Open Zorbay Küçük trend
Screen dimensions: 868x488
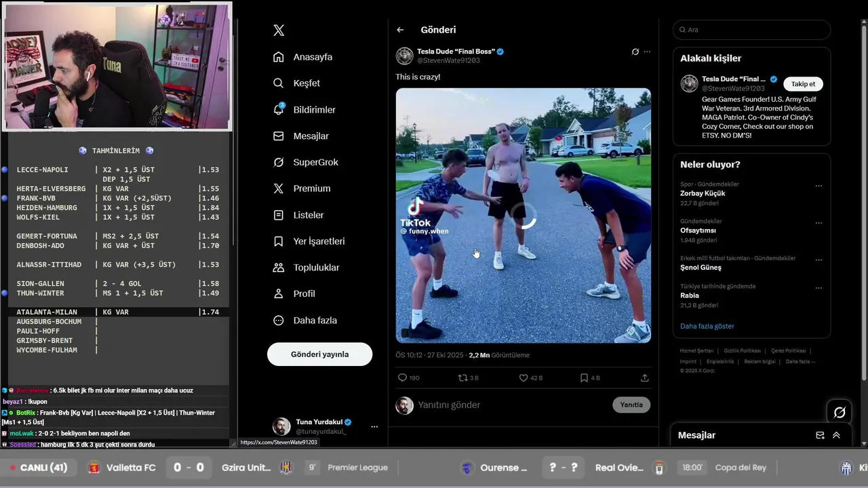click(x=703, y=193)
